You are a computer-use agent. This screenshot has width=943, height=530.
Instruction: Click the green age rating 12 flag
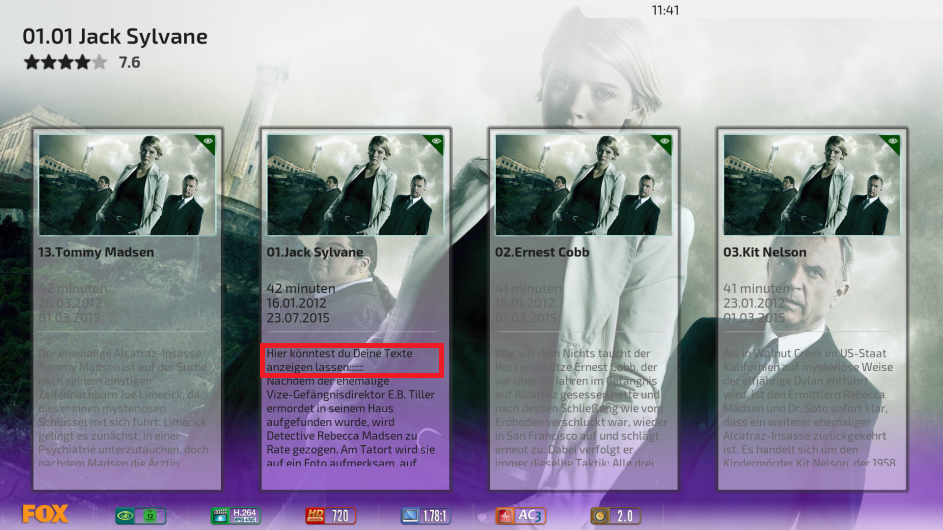[141, 516]
